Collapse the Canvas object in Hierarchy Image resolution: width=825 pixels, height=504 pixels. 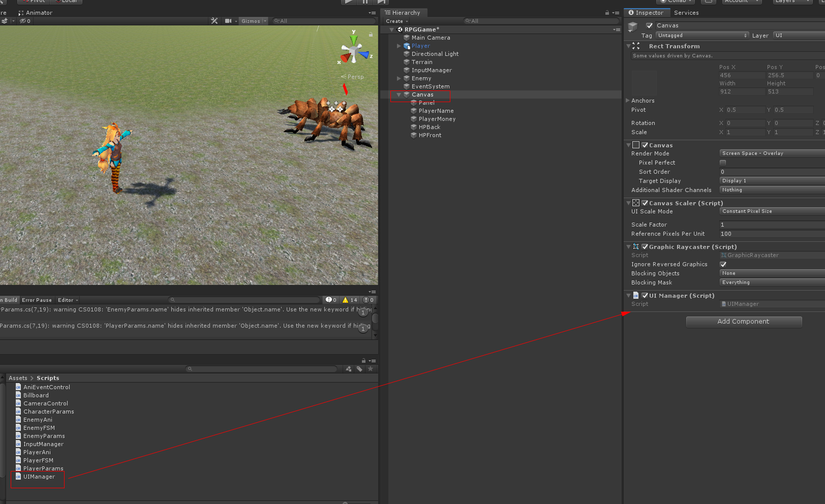tap(399, 94)
